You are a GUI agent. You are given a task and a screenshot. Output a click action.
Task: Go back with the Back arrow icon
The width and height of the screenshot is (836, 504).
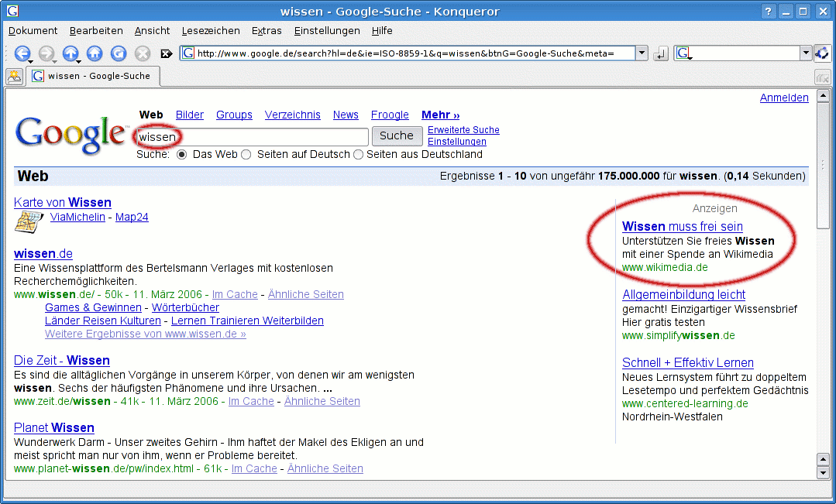coord(22,53)
